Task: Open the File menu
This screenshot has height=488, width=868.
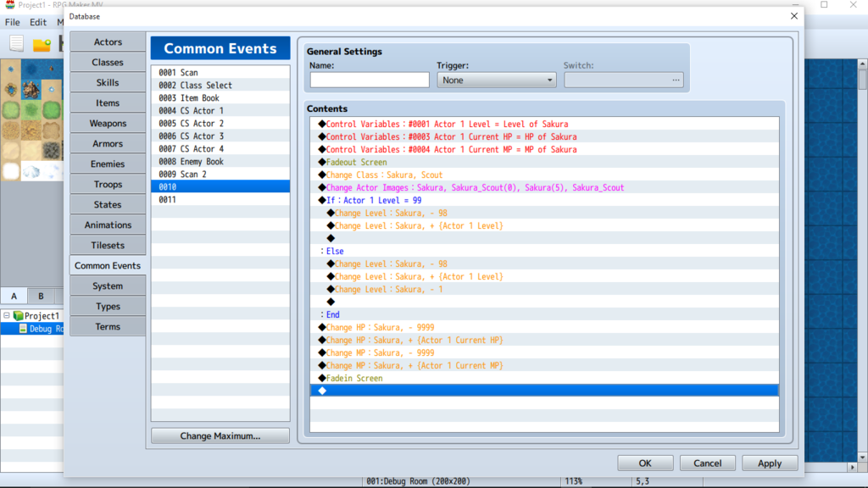Action: click(12, 22)
